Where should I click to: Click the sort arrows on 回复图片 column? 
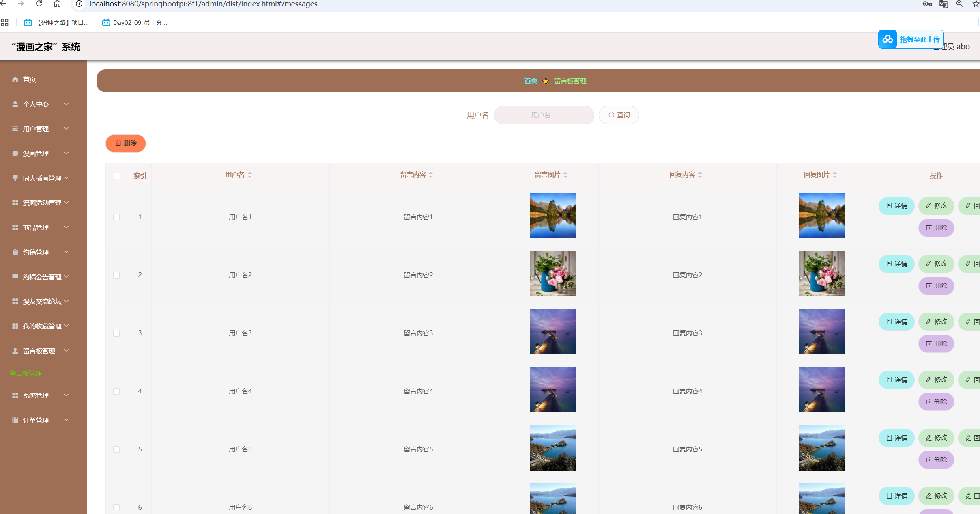point(835,175)
